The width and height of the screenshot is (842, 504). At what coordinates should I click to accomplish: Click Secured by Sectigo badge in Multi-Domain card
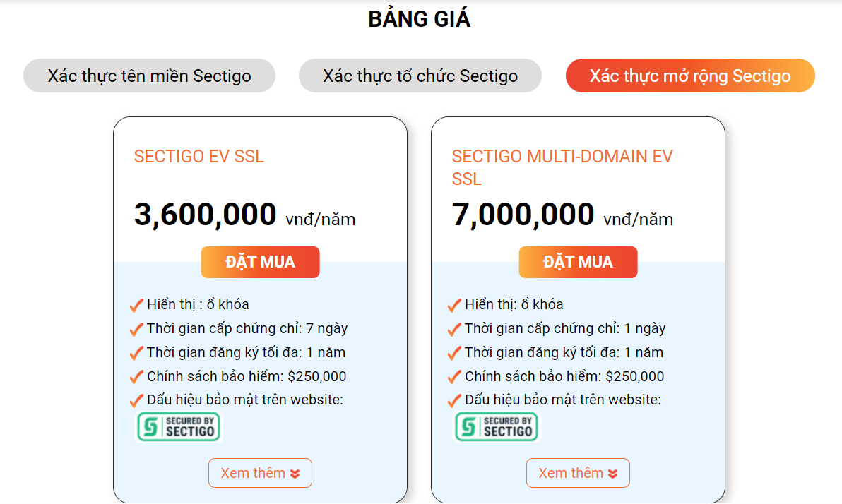pyautogui.click(x=497, y=427)
